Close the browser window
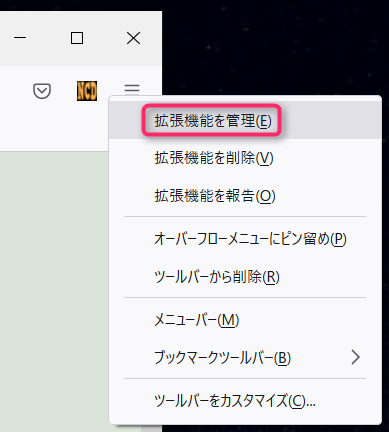 (x=134, y=38)
